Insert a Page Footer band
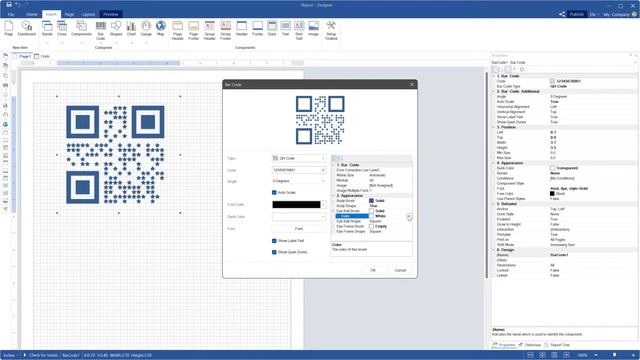The width and height of the screenshot is (640, 360). (x=193, y=30)
